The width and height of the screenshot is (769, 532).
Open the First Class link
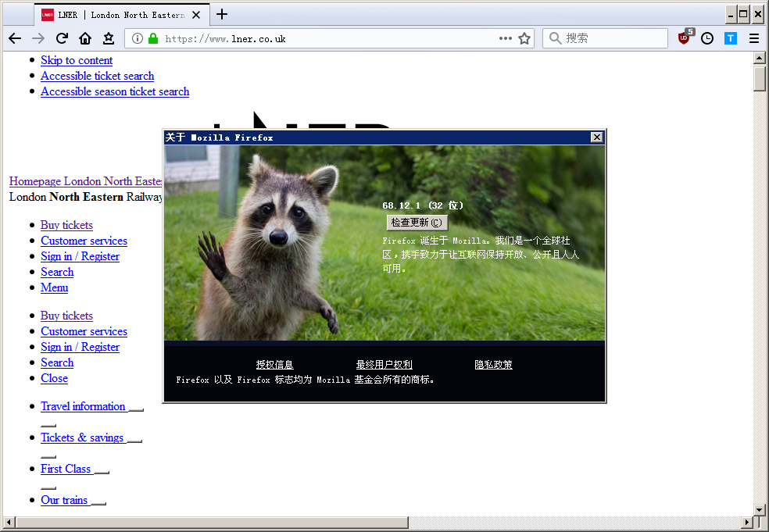[x=66, y=470]
